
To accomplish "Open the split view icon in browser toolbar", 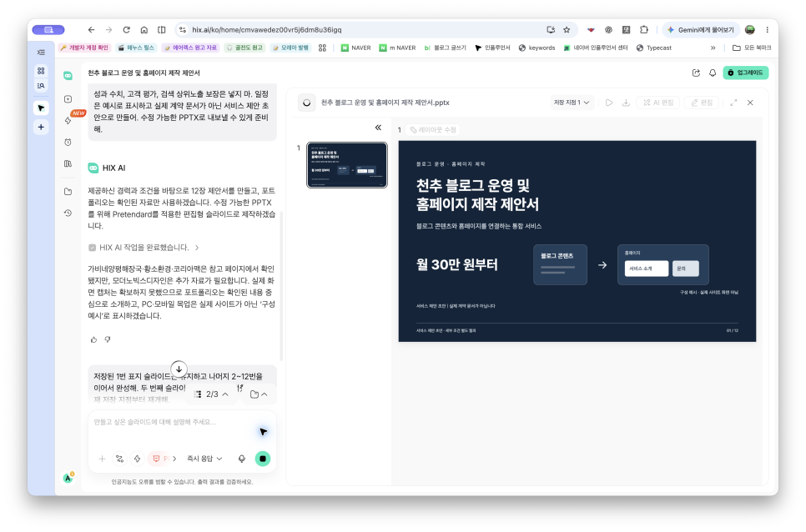I will click(161, 30).
